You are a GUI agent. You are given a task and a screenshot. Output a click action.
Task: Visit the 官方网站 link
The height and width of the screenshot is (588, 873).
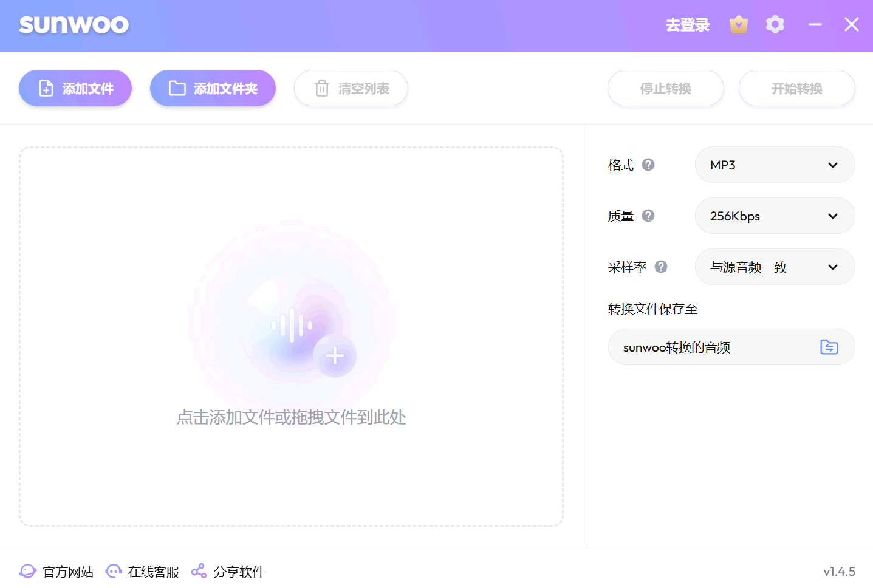[x=56, y=572]
